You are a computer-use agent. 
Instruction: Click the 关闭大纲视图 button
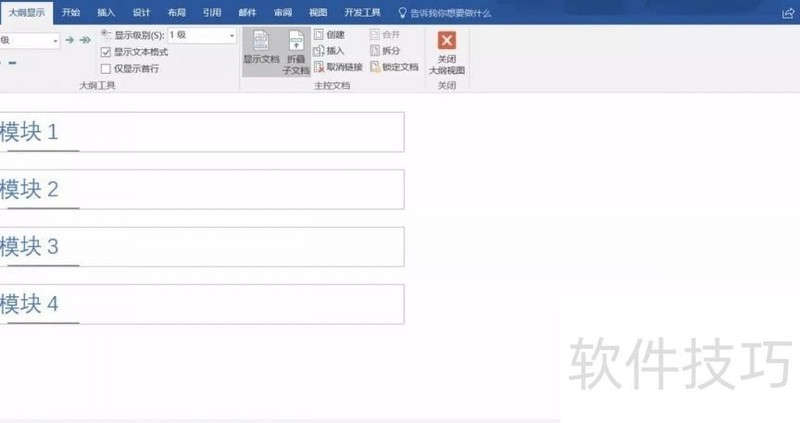[446, 53]
